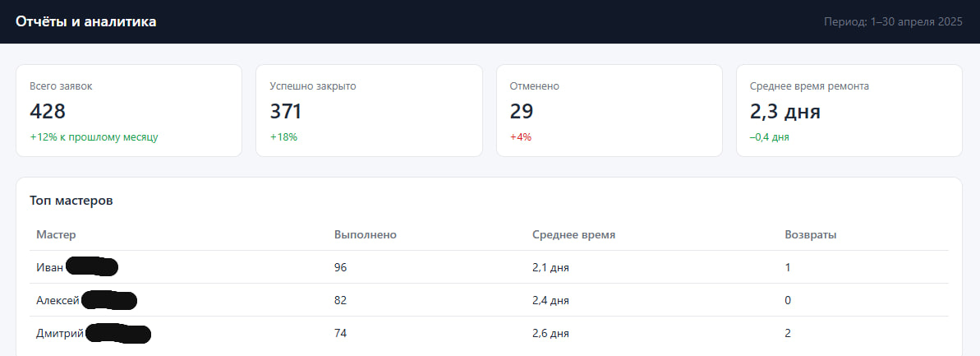Sort the table by the "Мастер" column header
This screenshot has width=980, height=356.
(56, 235)
